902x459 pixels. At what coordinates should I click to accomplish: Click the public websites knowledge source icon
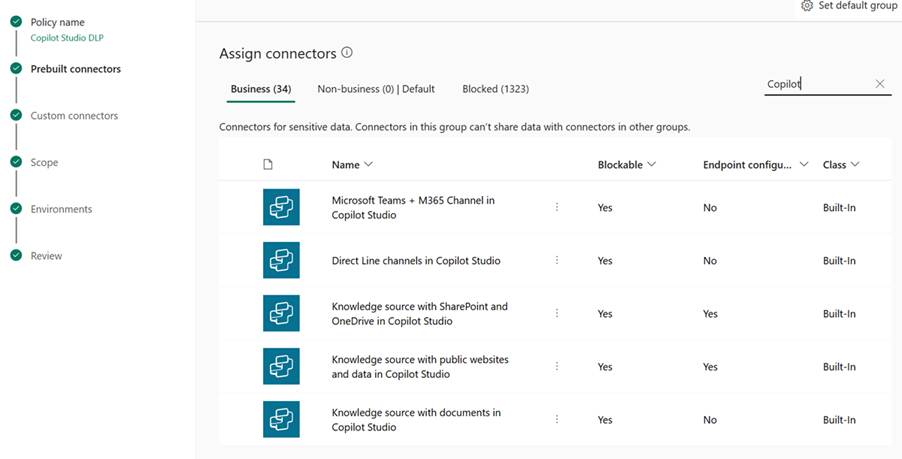(281, 367)
